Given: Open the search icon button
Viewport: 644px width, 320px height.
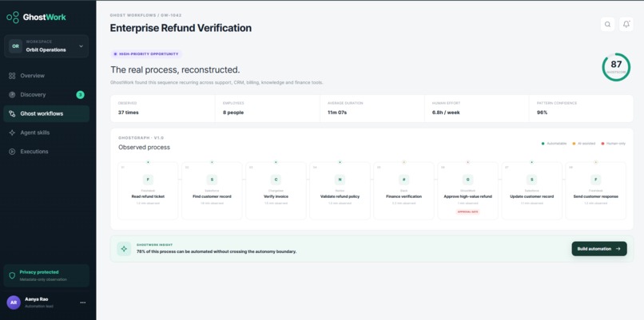Looking at the screenshot, I should tap(607, 24).
